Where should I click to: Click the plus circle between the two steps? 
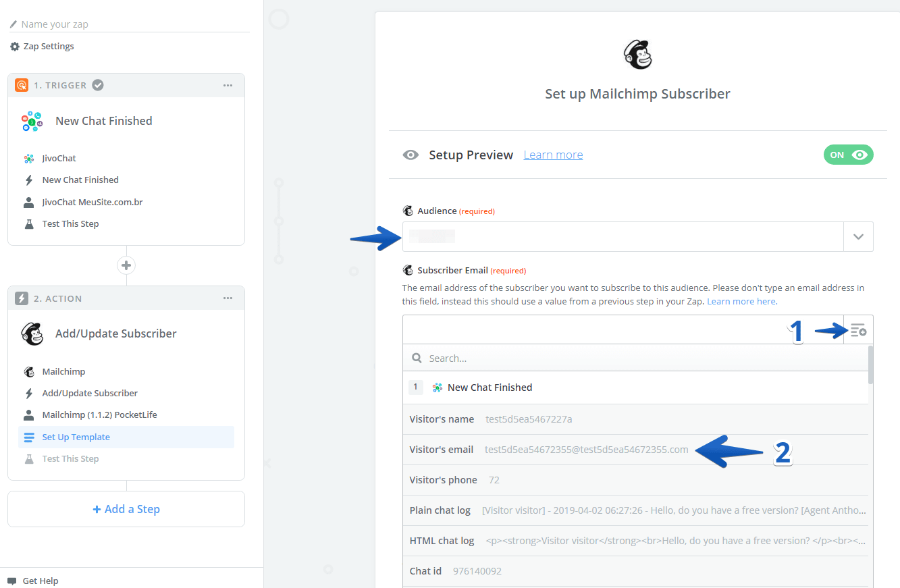[126, 265]
